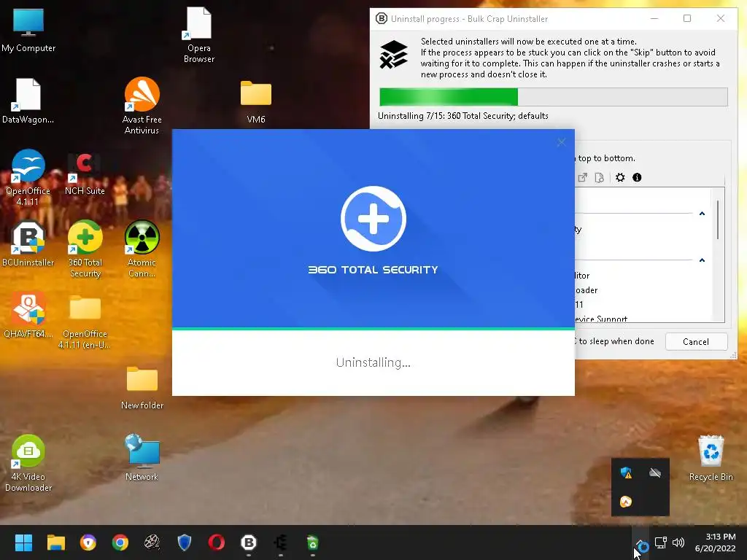Collapse the first group in uninstall list
747x560 pixels.
pos(702,214)
